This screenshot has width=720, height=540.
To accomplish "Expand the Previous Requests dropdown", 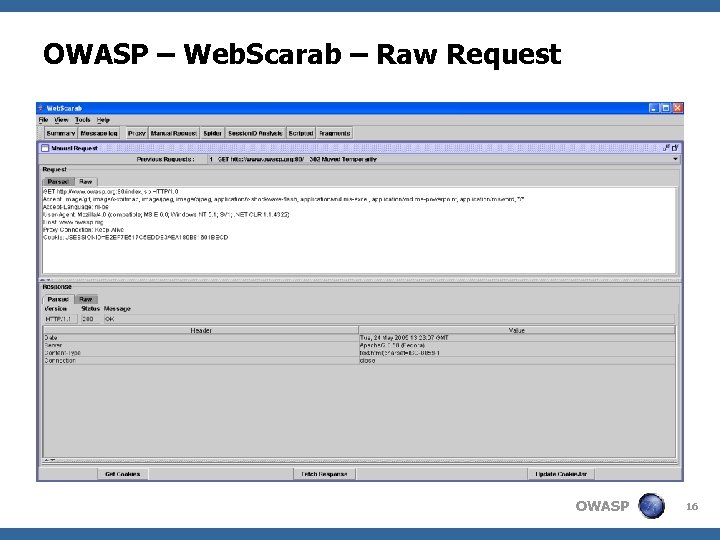I will point(675,159).
